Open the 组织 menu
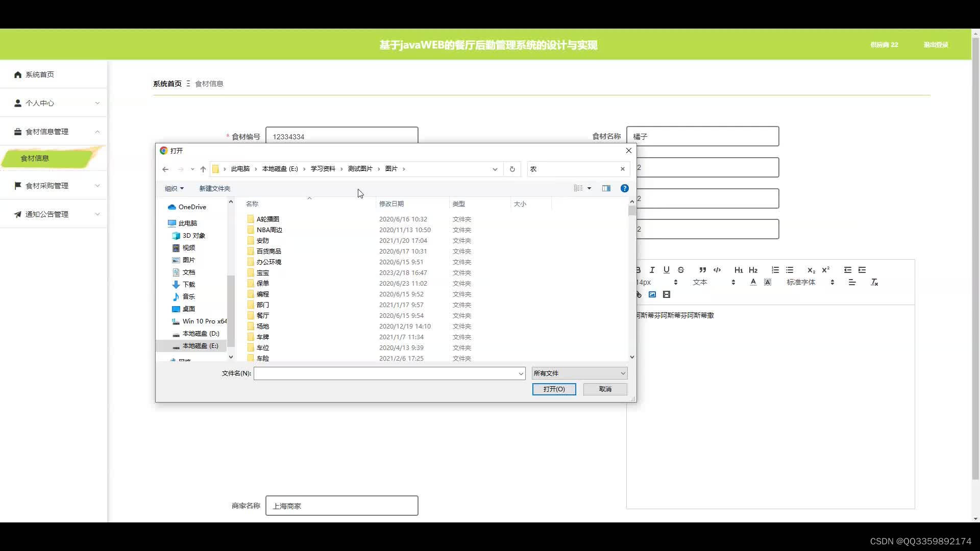 [174, 188]
